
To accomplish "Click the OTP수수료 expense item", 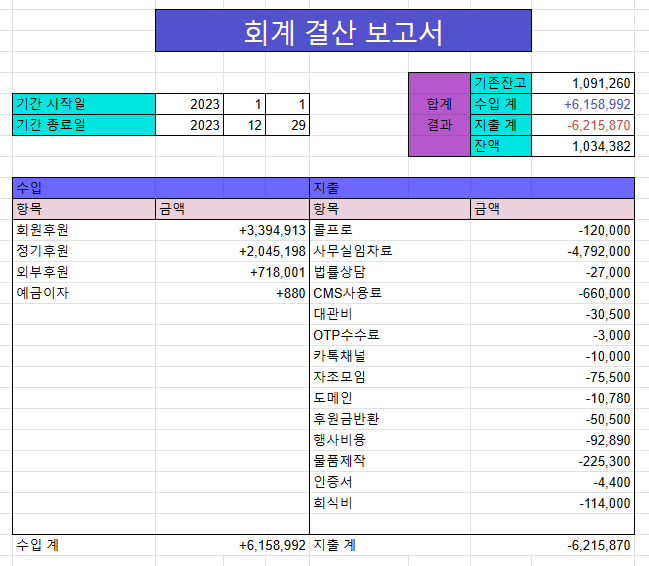I will (x=390, y=335).
